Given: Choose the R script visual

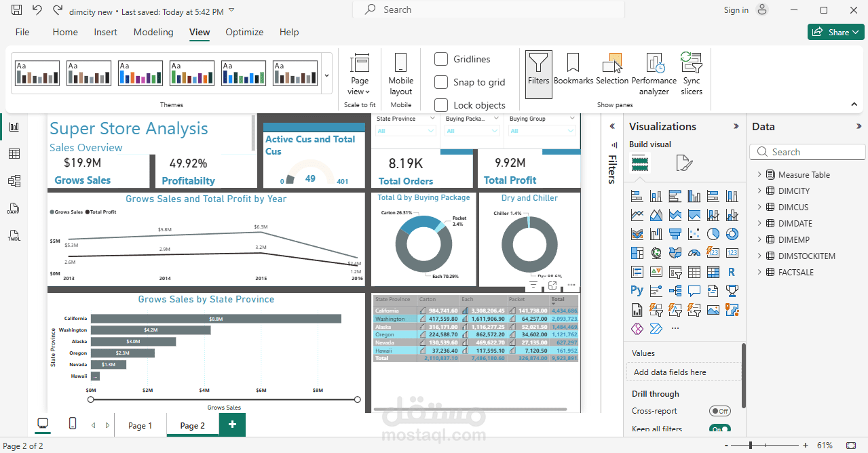Looking at the screenshot, I should pos(732,272).
